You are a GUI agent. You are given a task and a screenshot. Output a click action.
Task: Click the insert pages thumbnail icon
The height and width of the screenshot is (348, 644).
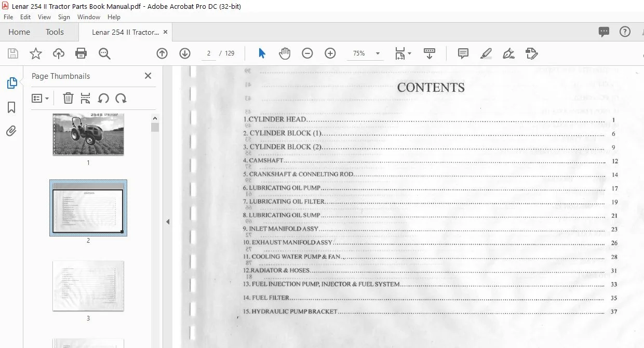pos(86,98)
